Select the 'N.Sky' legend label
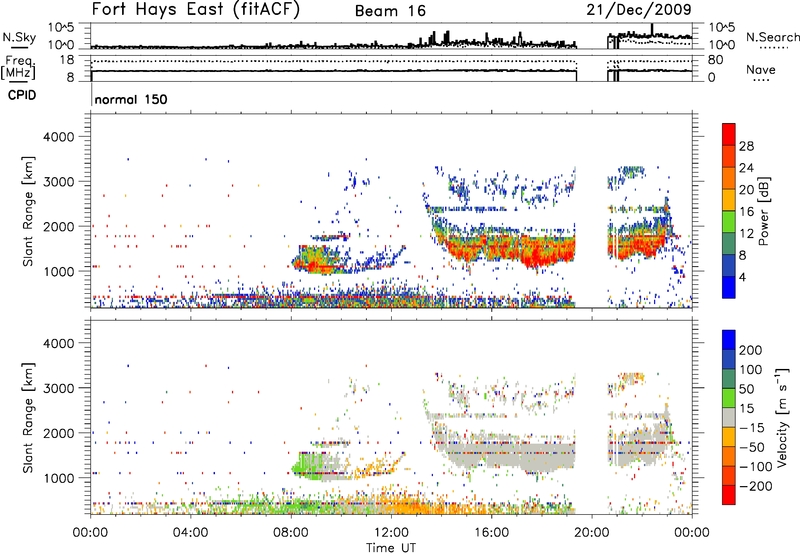 [x=19, y=37]
